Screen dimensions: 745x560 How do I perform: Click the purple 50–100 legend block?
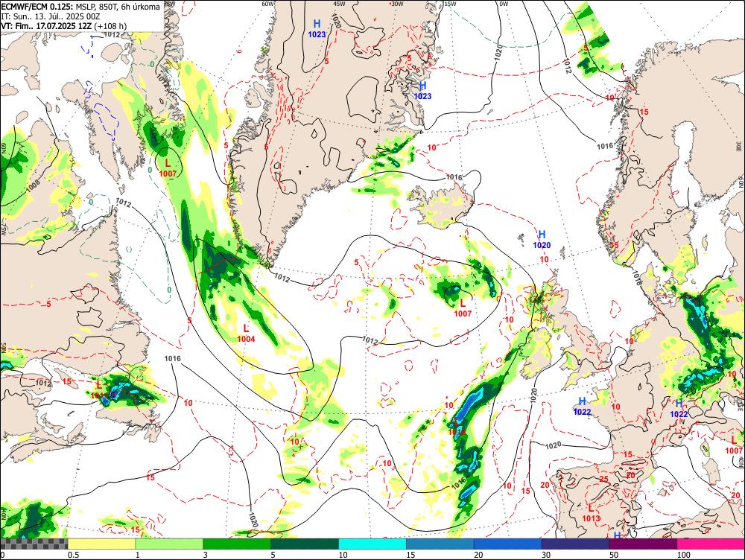pyautogui.click(x=644, y=544)
